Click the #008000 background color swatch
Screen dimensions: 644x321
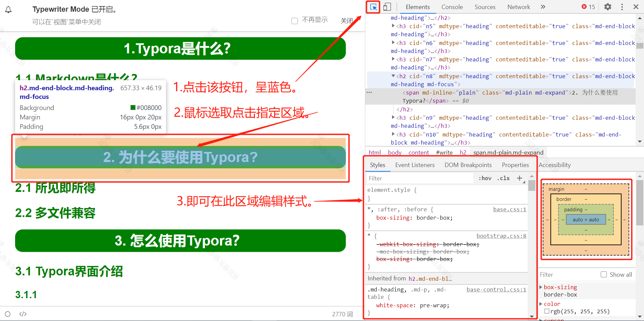tap(133, 107)
